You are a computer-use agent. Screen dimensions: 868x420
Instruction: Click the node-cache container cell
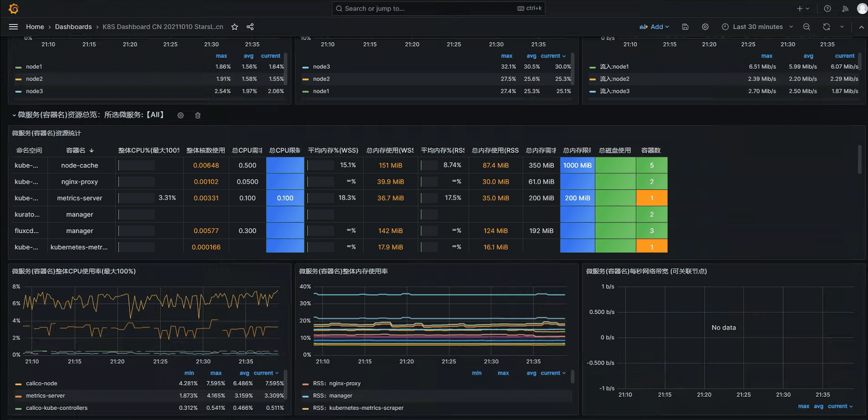pos(80,166)
